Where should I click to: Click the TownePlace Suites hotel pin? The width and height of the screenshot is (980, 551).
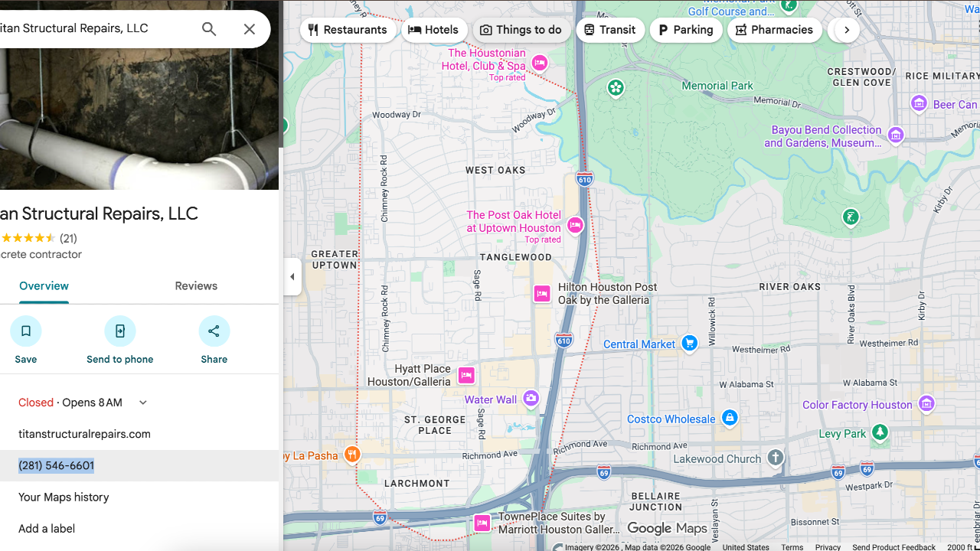482,523
